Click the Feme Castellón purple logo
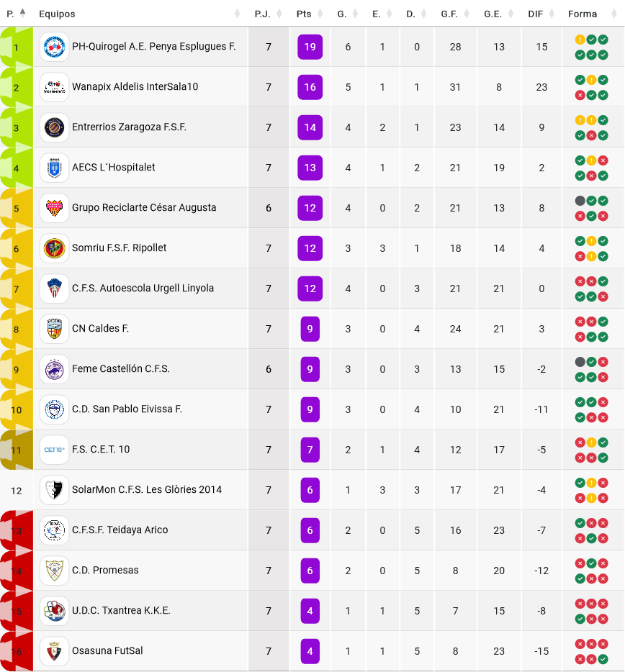Viewport: 625px width, 672px height. click(55, 369)
